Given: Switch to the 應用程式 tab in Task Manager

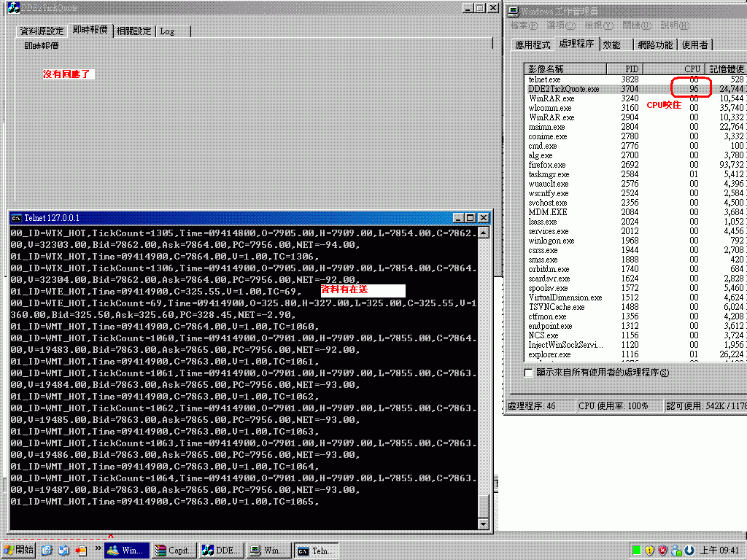Looking at the screenshot, I should click(533, 44).
